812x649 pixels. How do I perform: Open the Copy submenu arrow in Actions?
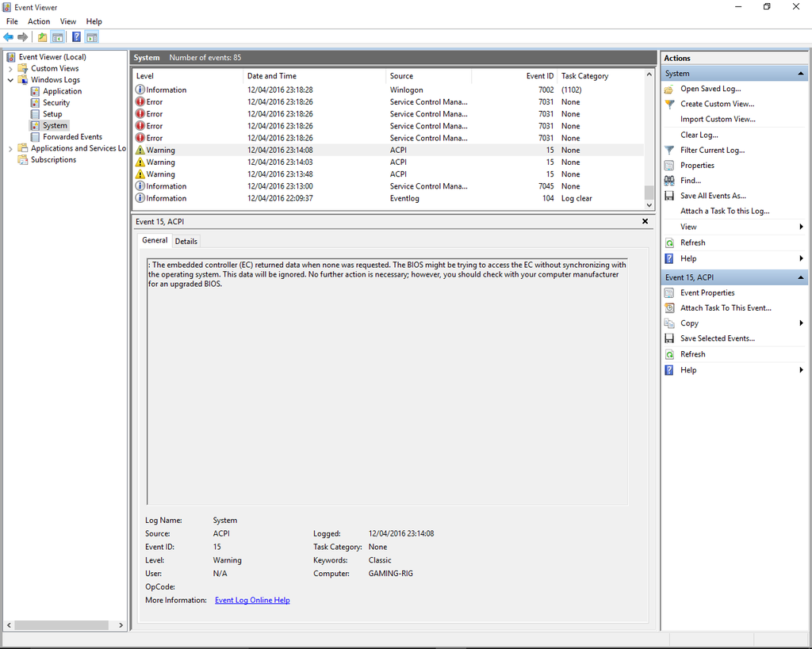click(801, 323)
